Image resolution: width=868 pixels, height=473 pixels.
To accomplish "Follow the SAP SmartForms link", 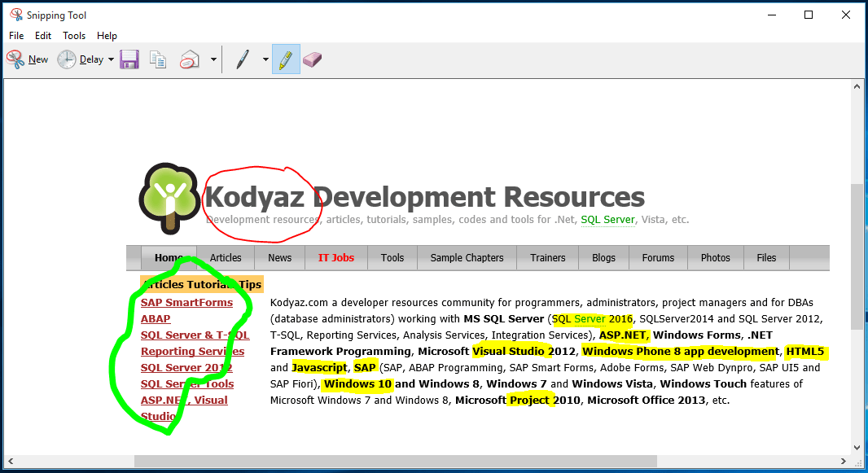I will tap(186, 303).
